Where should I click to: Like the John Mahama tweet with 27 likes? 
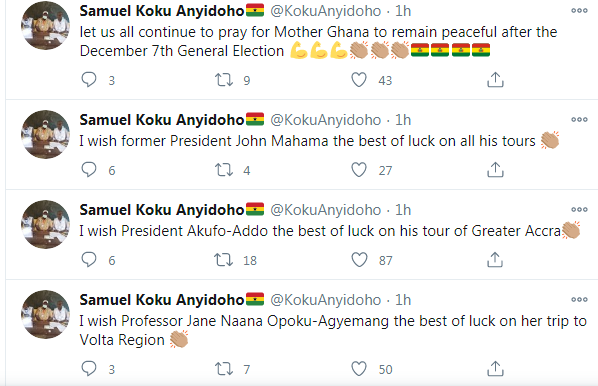pos(359,170)
